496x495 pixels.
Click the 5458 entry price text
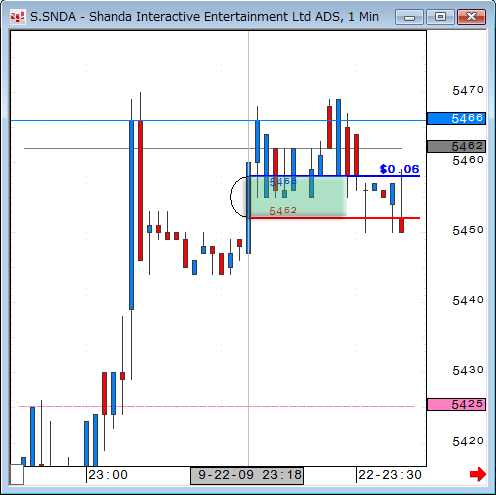coord(283,182)
